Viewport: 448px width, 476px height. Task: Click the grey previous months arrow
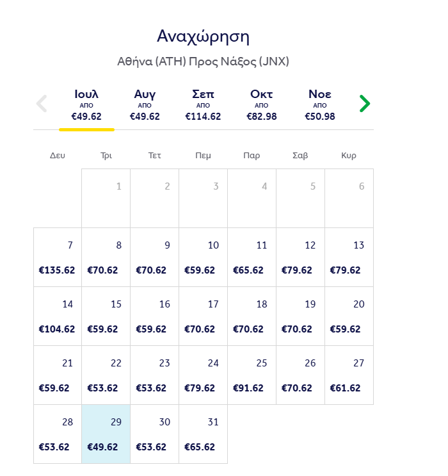(x=42, y=104)
